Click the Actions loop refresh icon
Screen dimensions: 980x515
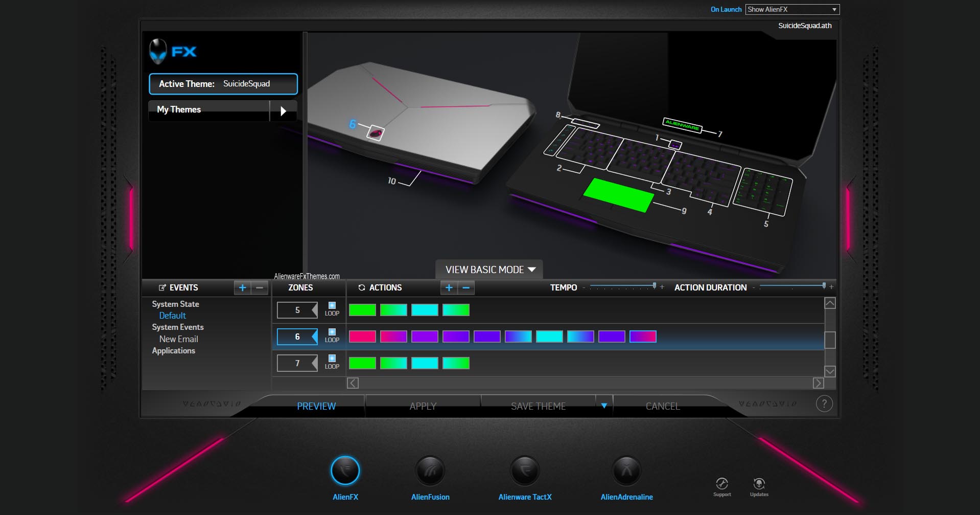pyautogui.click(x=362, y=287)
